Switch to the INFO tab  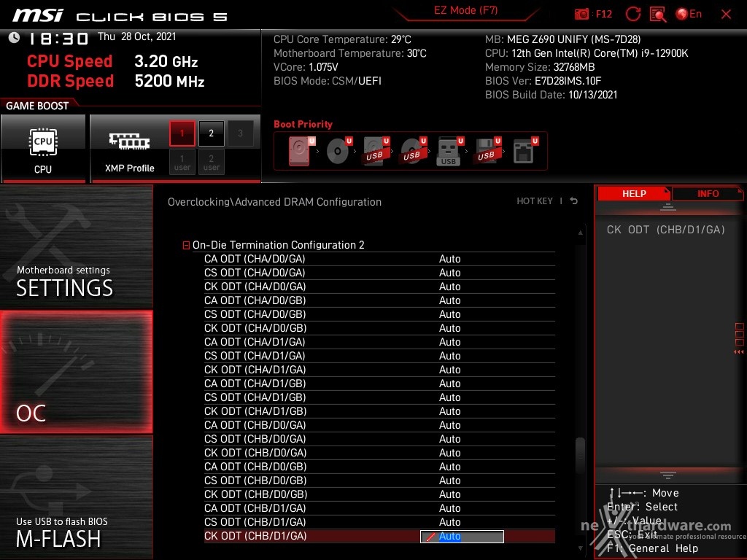[708, 194]
